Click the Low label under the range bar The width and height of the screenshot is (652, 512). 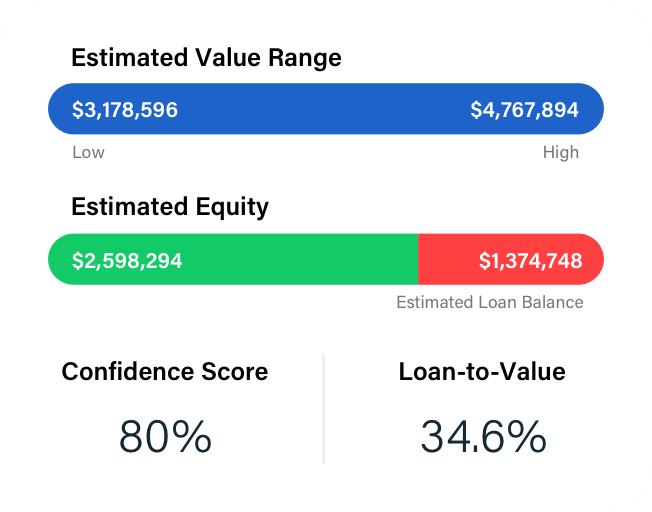coord(88,153)
